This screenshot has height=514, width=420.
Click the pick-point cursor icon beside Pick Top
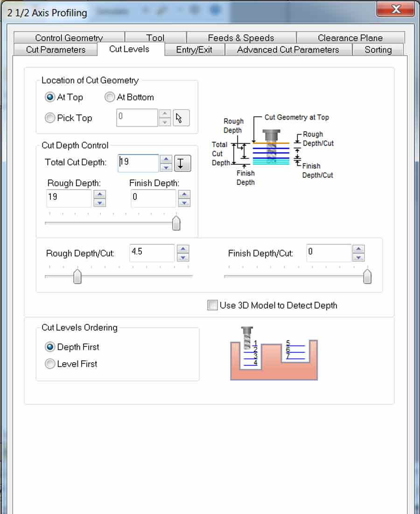click(x=181, y=118)
